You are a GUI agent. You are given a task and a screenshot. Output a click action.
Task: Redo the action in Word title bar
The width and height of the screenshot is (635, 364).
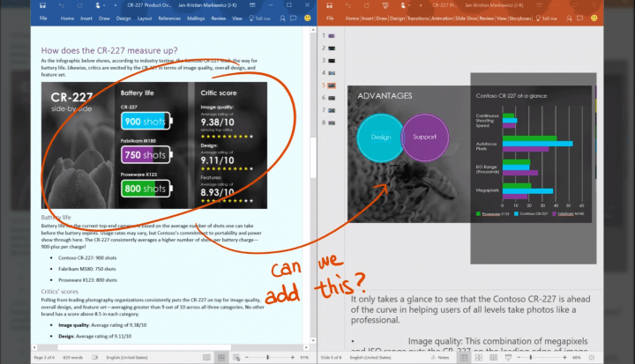click(79, 5)
